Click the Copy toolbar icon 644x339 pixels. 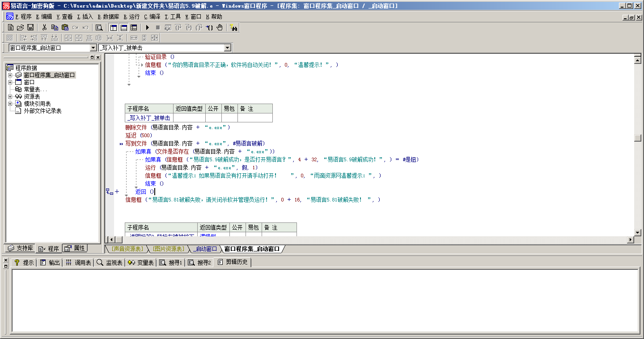click(55, 28)
